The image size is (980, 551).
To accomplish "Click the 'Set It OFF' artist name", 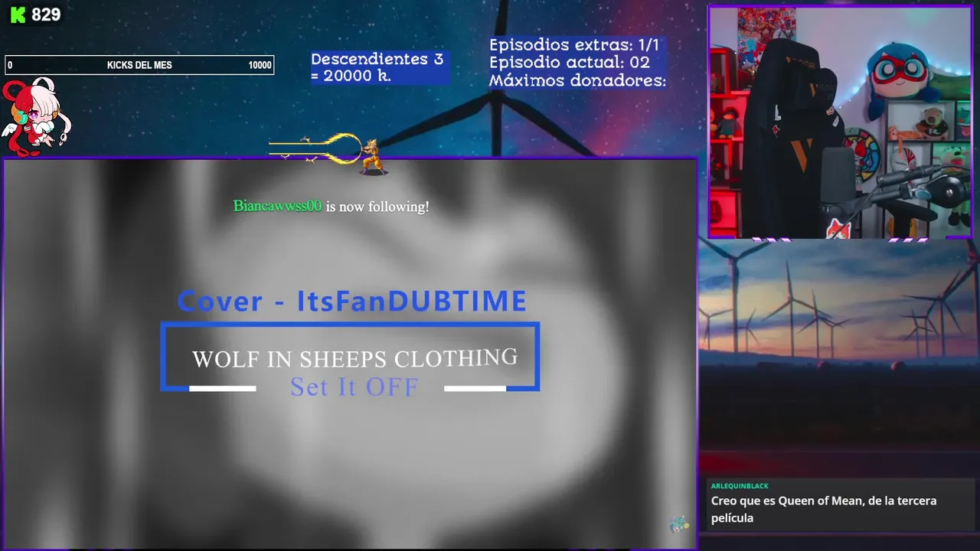I will pos(354,386).
